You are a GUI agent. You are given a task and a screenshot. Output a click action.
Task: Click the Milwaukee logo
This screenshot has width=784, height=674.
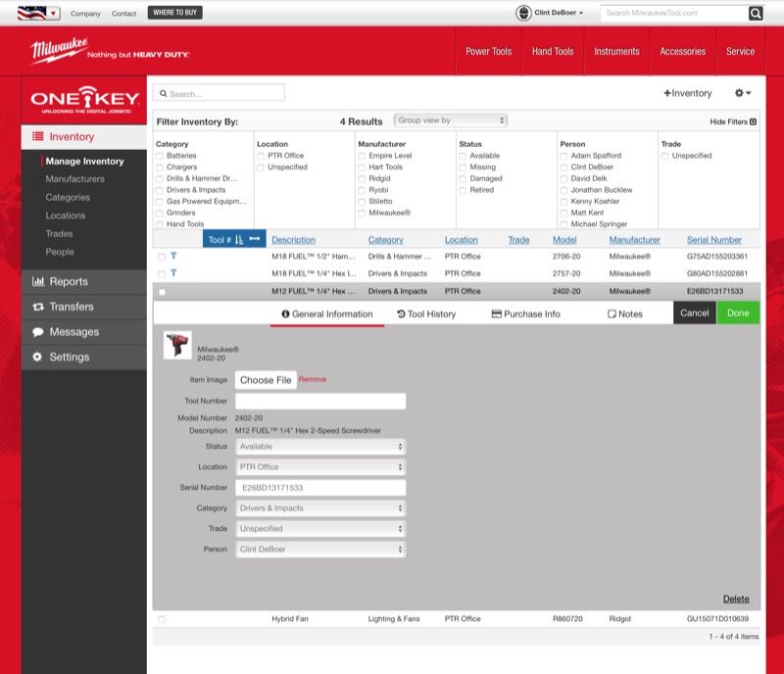tap(61, 51)
